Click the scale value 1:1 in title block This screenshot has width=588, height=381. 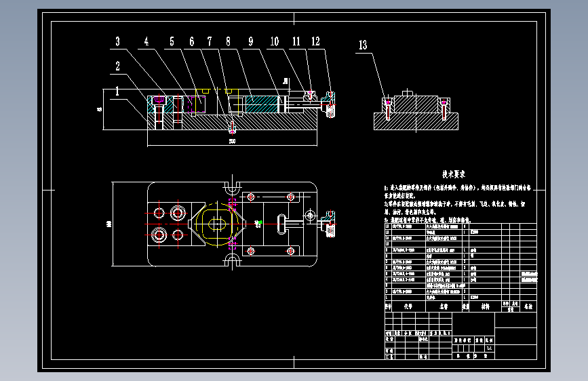(490, 348)
